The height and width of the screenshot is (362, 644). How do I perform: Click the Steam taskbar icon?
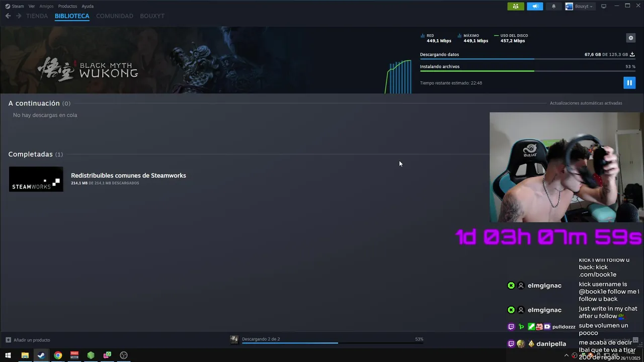click(41, 355)
